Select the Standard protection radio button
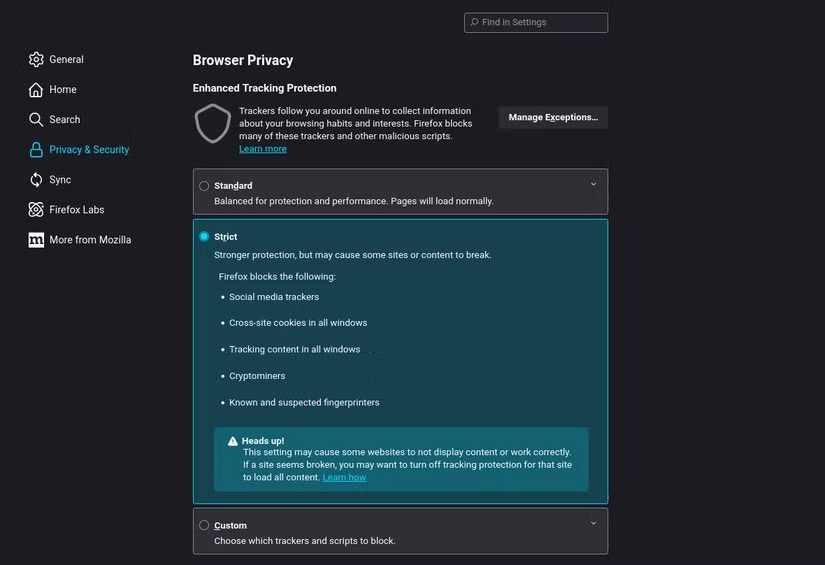Image resolution: width=825 pixels, height=565 pixels. [204, 186]
